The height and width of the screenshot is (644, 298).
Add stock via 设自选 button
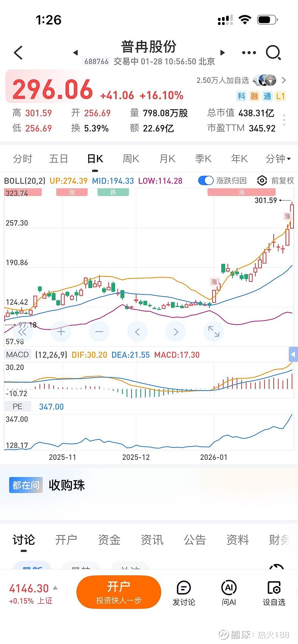coord(274,593)
